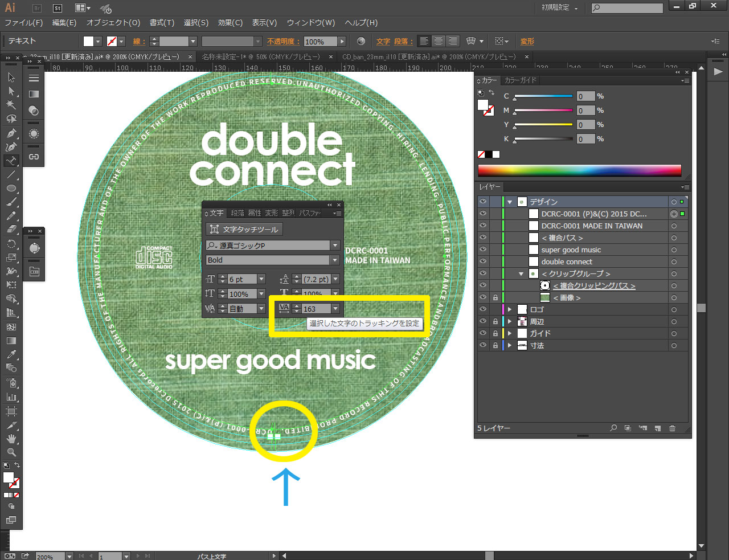Select the Pen tool

pos(11,133)
